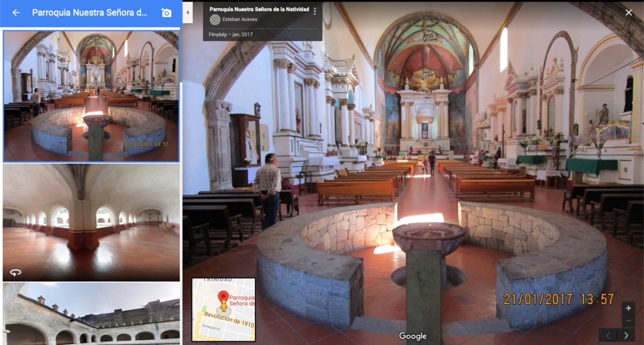Open the Esteban Aceves contributor link

click(239, 20)
